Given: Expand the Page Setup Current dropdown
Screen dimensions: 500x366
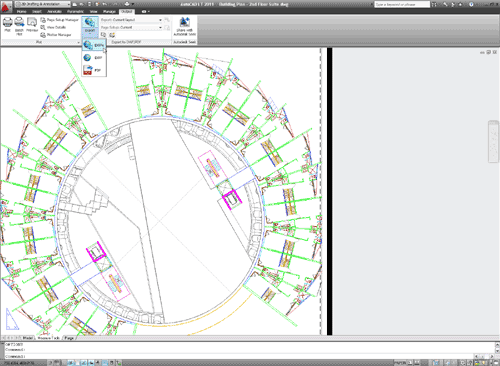Looking at the screenshot, I should tap(131, 27).
